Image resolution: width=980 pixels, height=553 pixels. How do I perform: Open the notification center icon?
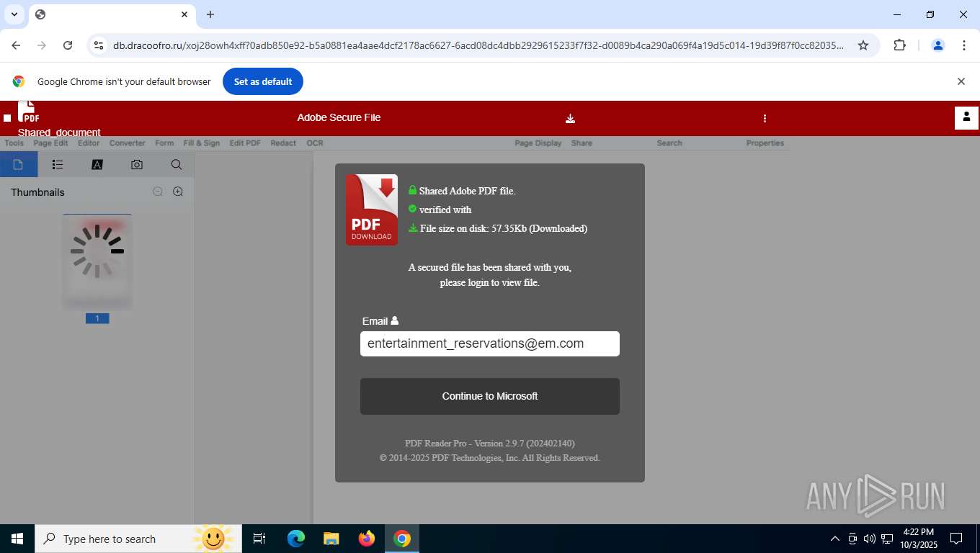pyautogui.click(x=956, y=539)
